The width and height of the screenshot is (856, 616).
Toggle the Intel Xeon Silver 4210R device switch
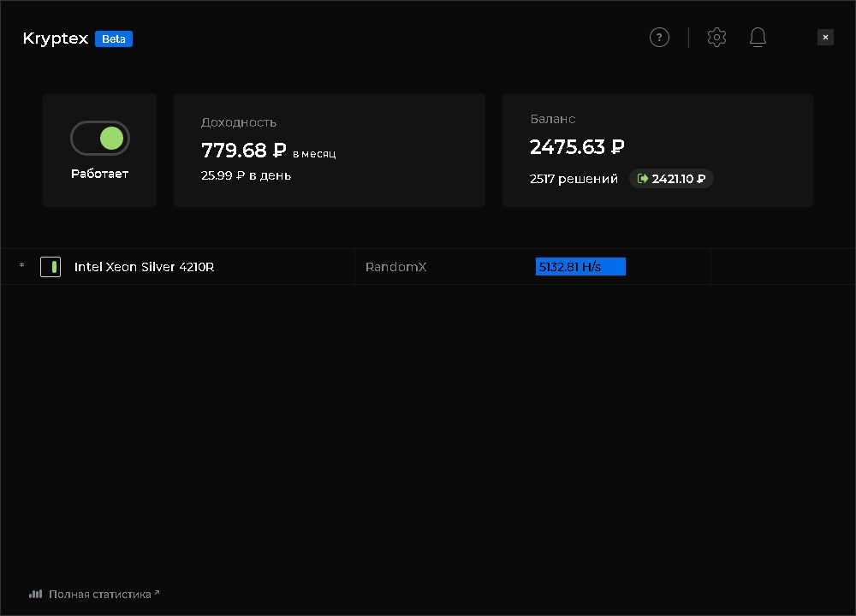(x=51, y=267)
